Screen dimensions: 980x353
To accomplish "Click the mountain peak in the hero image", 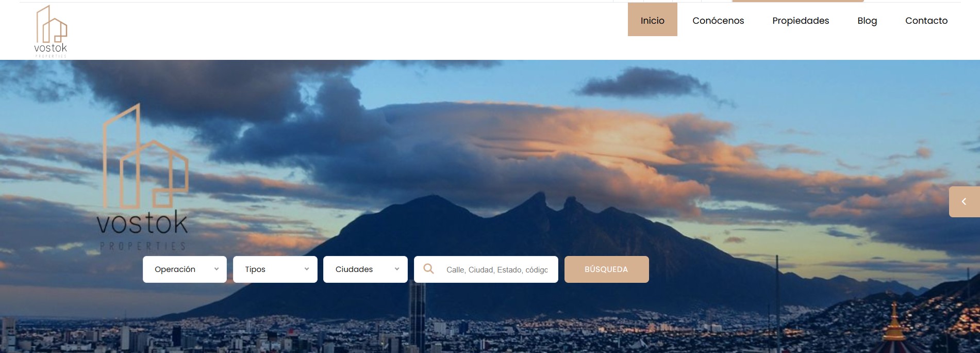I will tap(539, 199).
